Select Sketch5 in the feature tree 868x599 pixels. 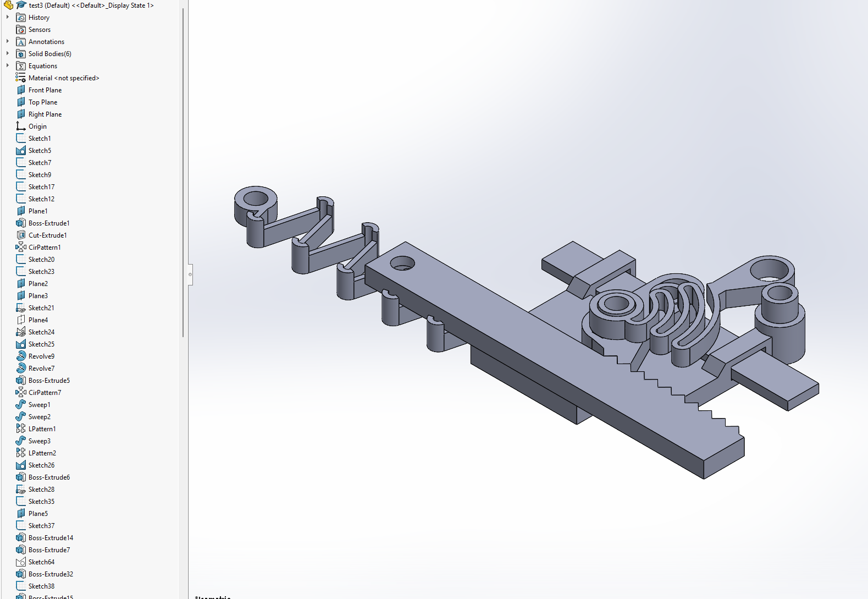40,151
